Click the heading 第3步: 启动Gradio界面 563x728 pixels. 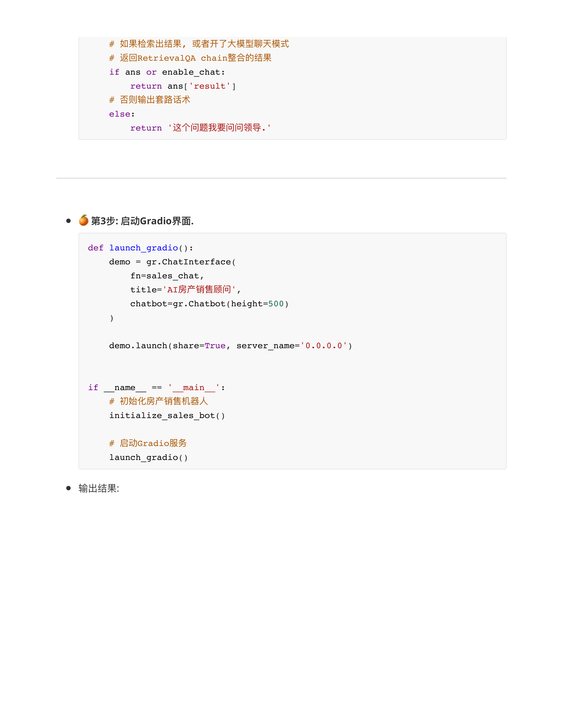tap(142, 221)
